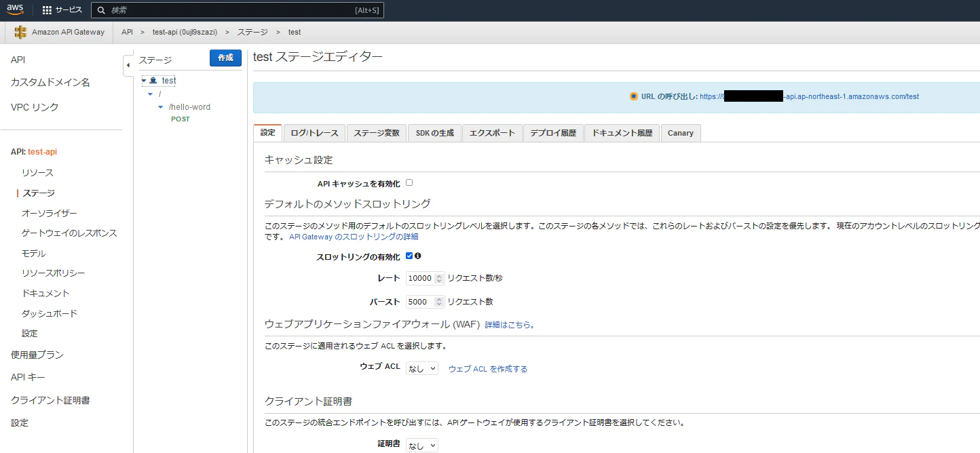980x453 pixels.
Task: Open カスタムドメイン名 in left navigation
Action: (50, 83)
